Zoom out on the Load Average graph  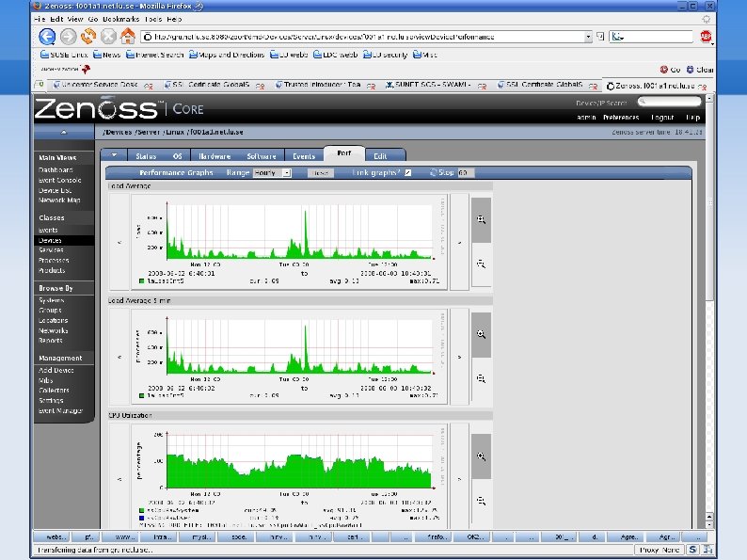point(481,264)
